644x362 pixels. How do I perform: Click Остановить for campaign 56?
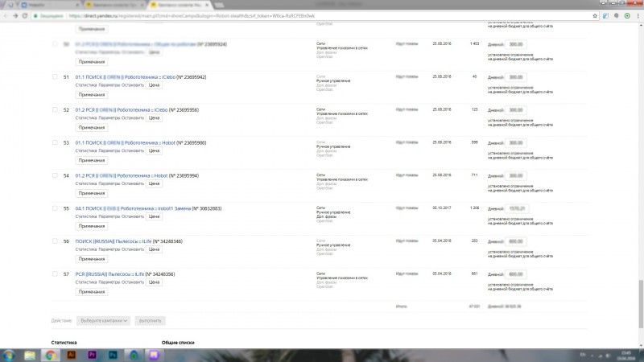[x=133, y=249]
